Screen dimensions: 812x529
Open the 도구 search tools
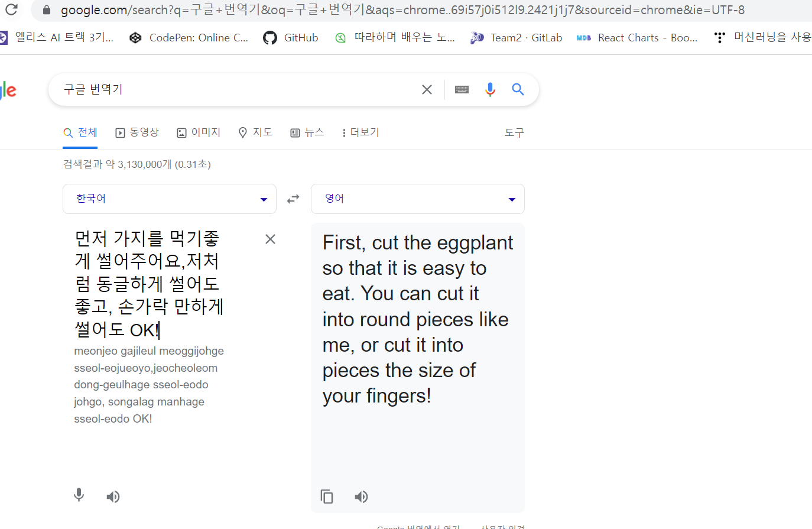click(x=514, y=132)
